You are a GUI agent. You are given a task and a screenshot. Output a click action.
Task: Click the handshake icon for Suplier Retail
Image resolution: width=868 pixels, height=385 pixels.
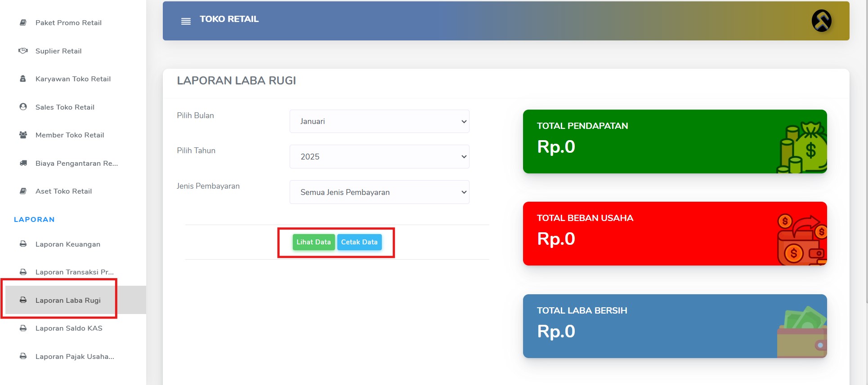click(23, 51)
